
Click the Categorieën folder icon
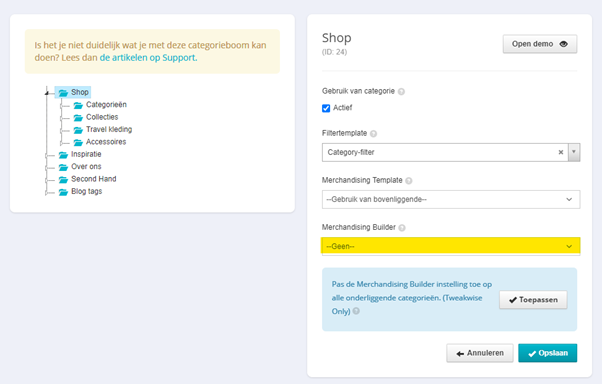coord(78,105)
